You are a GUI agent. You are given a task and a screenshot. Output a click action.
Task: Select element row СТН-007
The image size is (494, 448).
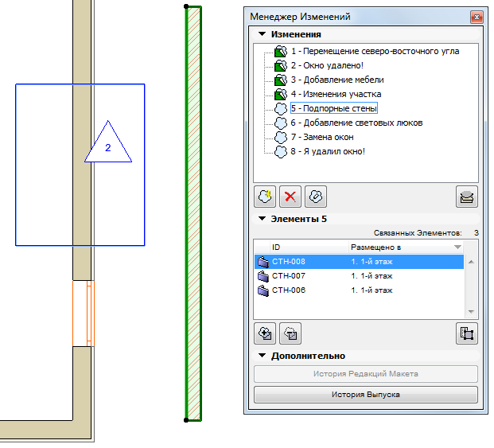point(359,276)
